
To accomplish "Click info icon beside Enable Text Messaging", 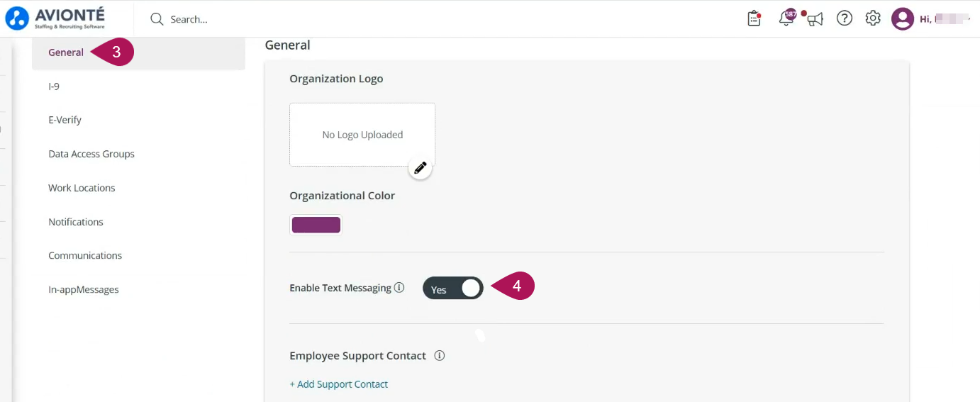I will point(399,288).
